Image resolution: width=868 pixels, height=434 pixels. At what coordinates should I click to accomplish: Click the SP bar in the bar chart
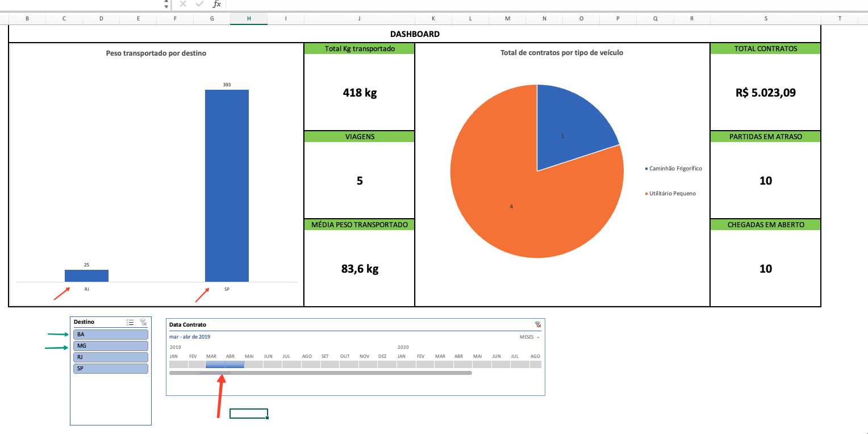pyautogui.click(x=227, y=186)
